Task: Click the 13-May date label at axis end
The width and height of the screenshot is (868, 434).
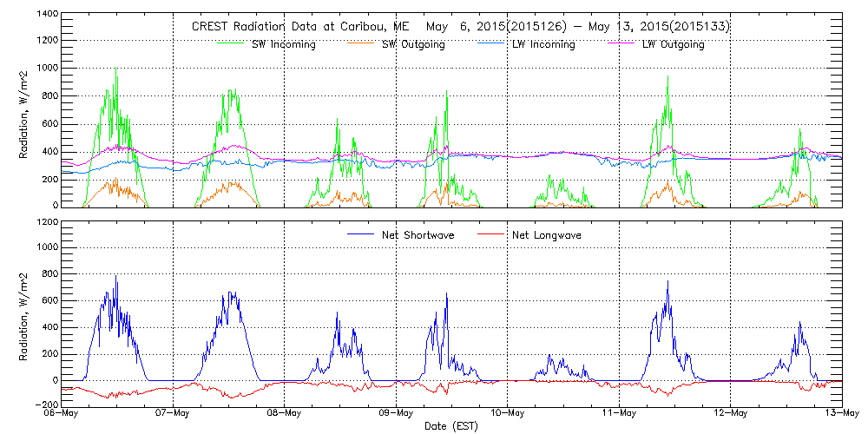Action: tap(840, 413)
